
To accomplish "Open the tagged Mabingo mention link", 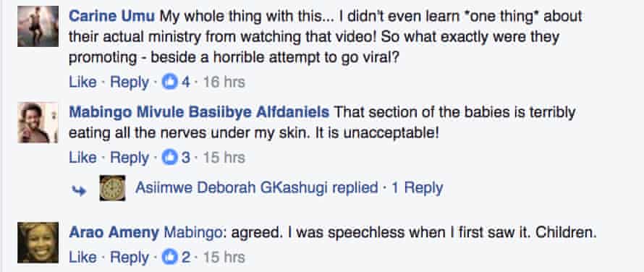I will tap(192, 232).
